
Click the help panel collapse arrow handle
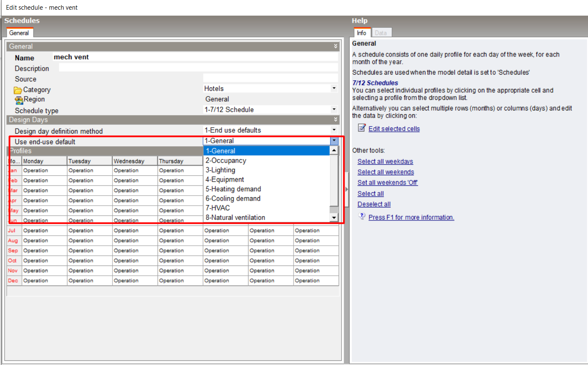(x=347, y=190)
